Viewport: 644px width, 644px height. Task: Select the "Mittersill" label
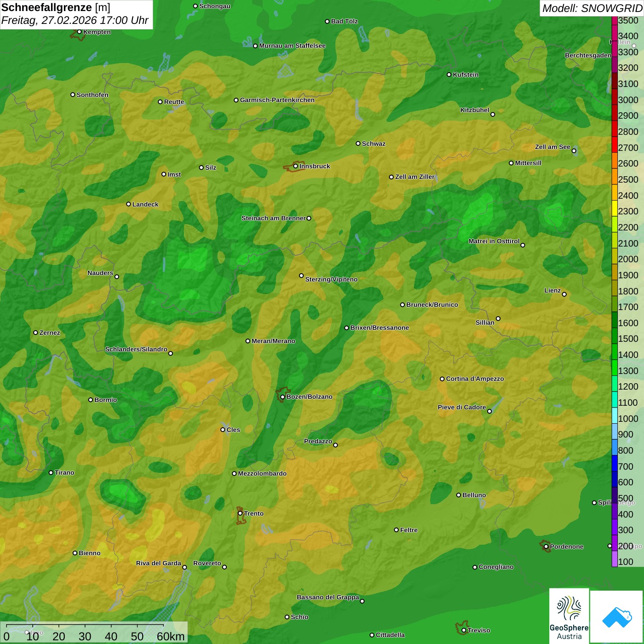click(x=528, y=163)
